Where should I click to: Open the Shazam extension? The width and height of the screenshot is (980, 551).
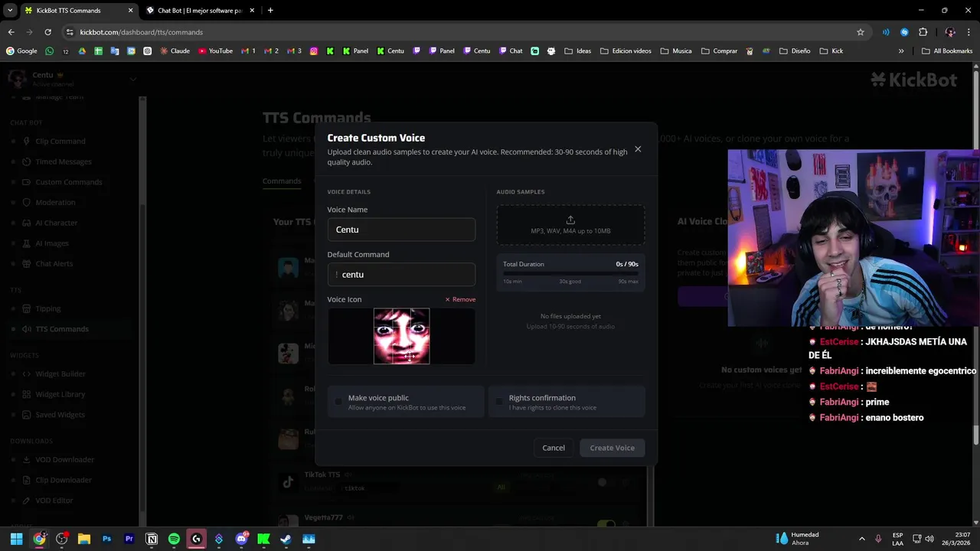coord(904,32)
